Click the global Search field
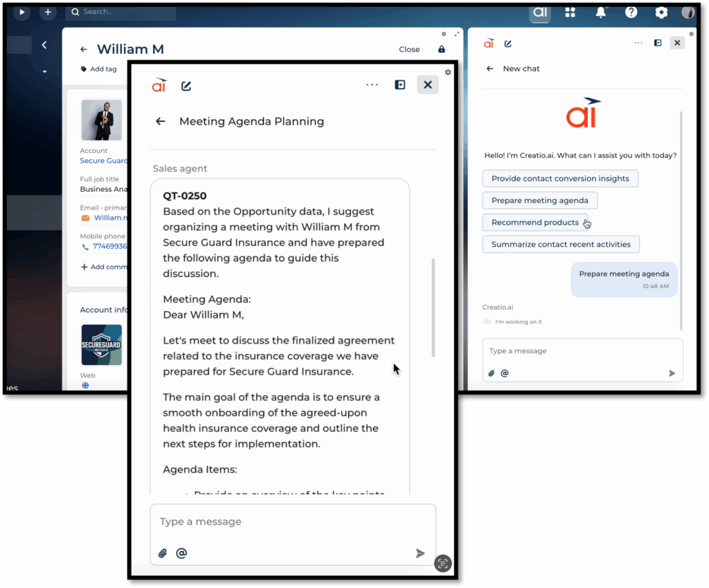The height and width of the screenshot is (588, 709). pyautogui.click(x=121, y=12)
